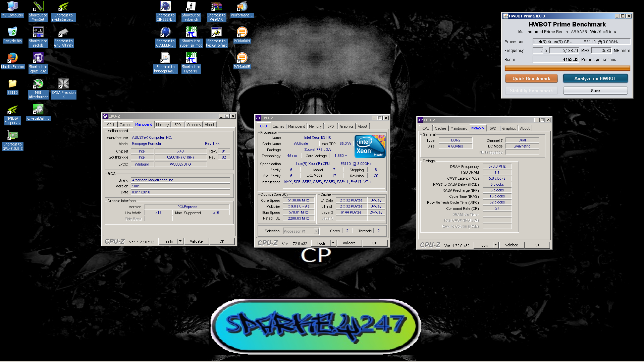Click Validate in Memory CPU-Z window
Viewport: 644px width, 362px height.
(x=512, y=245)
